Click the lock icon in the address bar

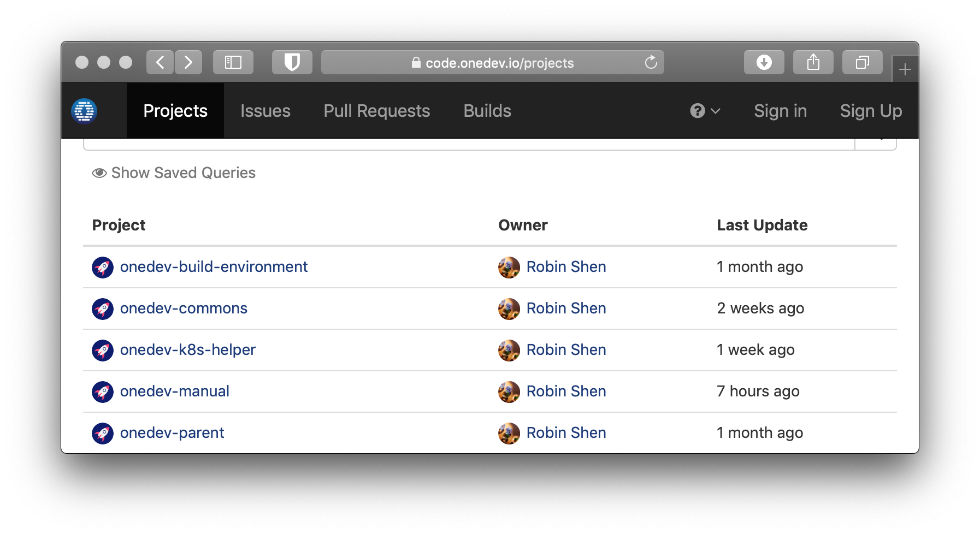click(x=416, y=62)
